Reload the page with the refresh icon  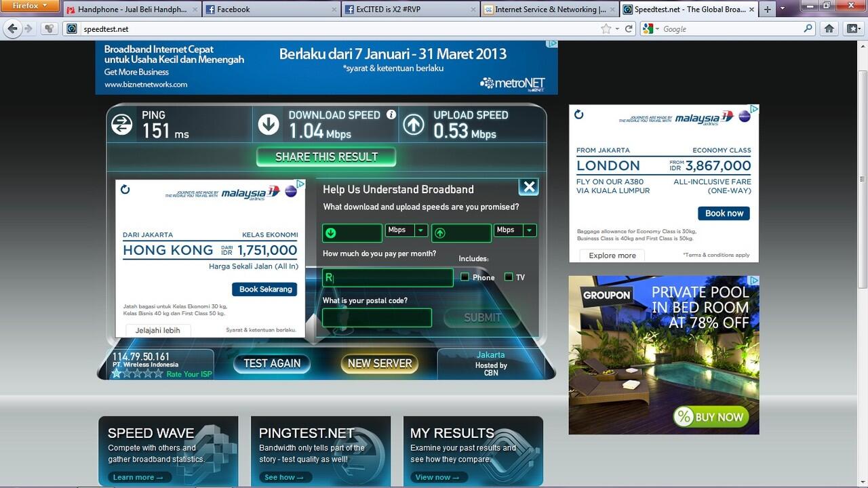pos(629,28)
